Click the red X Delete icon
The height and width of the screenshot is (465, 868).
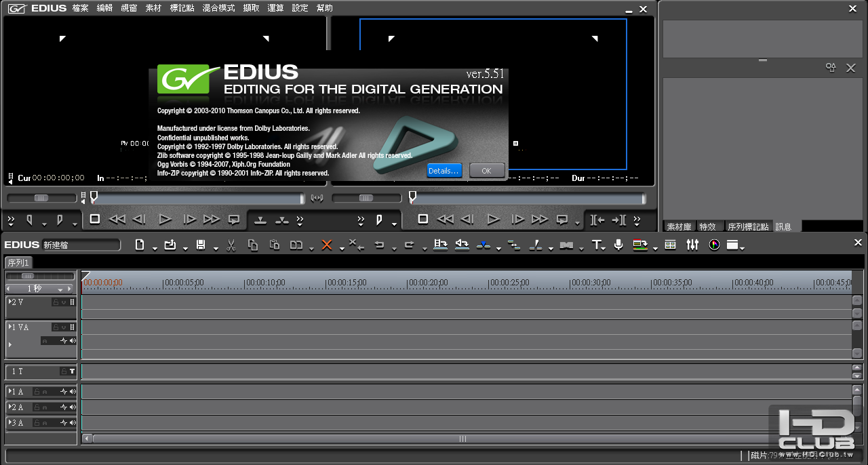pyautogui.click(x=327, y=245)
